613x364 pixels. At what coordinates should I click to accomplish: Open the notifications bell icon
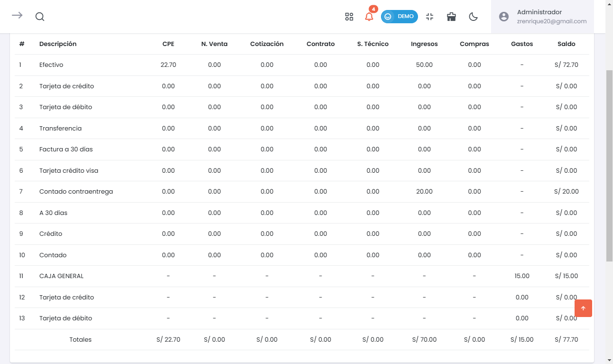coord(369,17)
